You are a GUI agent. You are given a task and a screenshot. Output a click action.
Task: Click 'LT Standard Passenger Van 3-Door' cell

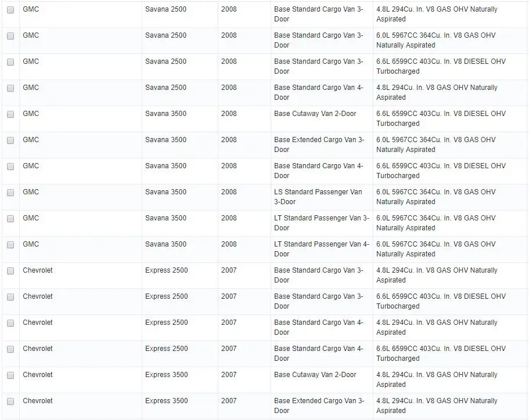tap(322, 223)
